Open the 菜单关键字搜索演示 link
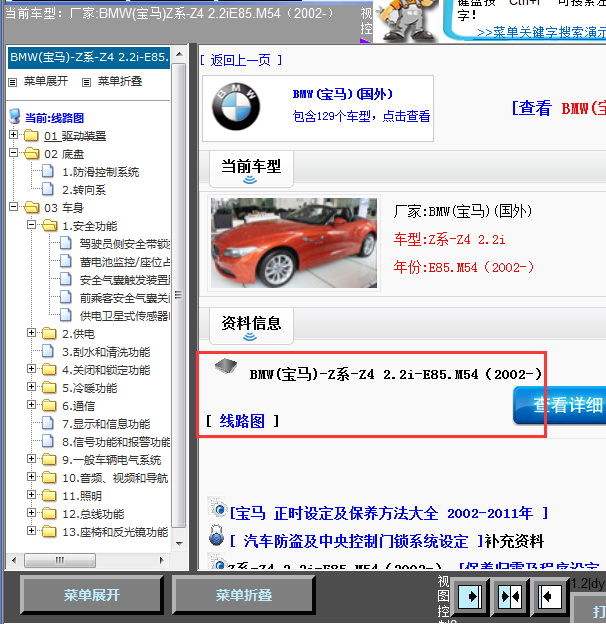Image resolution: width=606 pixels, height=624 pixels. (541, 32)
